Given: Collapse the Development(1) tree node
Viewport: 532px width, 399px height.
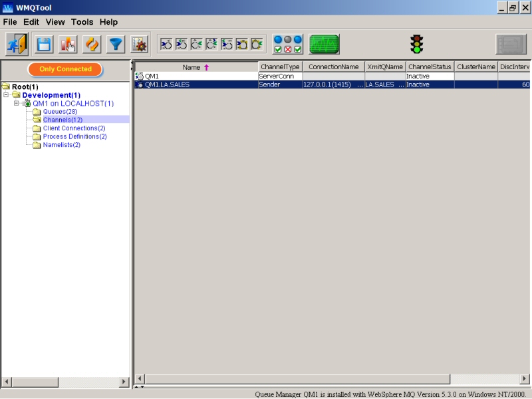Looking at the screenshot, I should point(6,94).
